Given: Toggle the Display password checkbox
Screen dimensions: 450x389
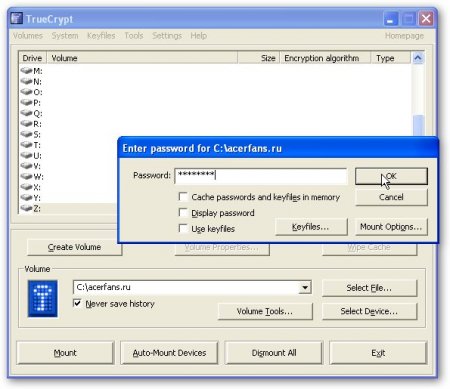Looking at the screenshot, I should click(x=183, y=212).
